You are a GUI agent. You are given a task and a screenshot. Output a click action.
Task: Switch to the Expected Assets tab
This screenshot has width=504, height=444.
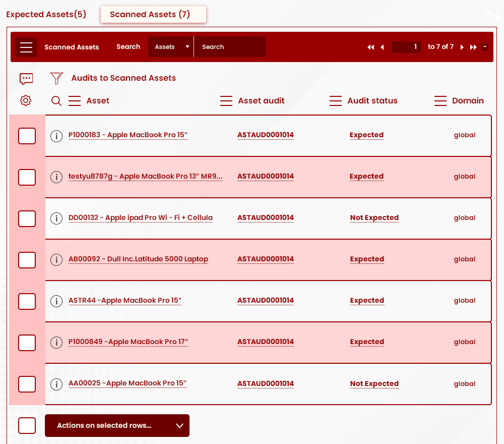46,14
